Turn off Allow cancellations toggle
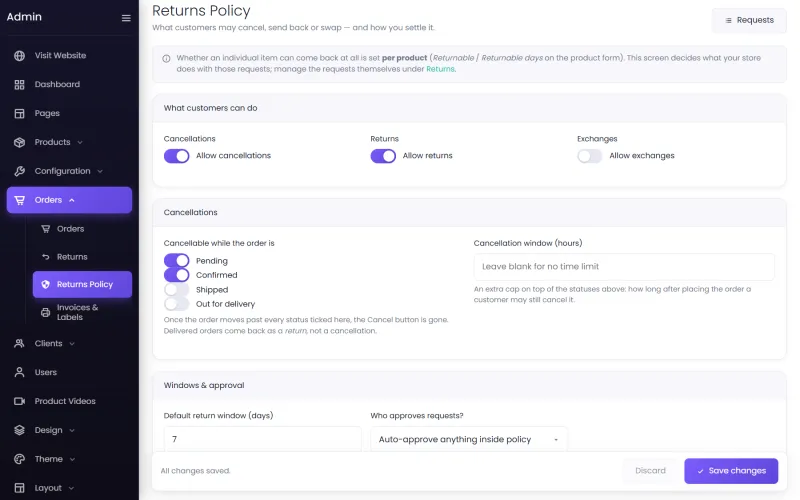 point(177,156)
